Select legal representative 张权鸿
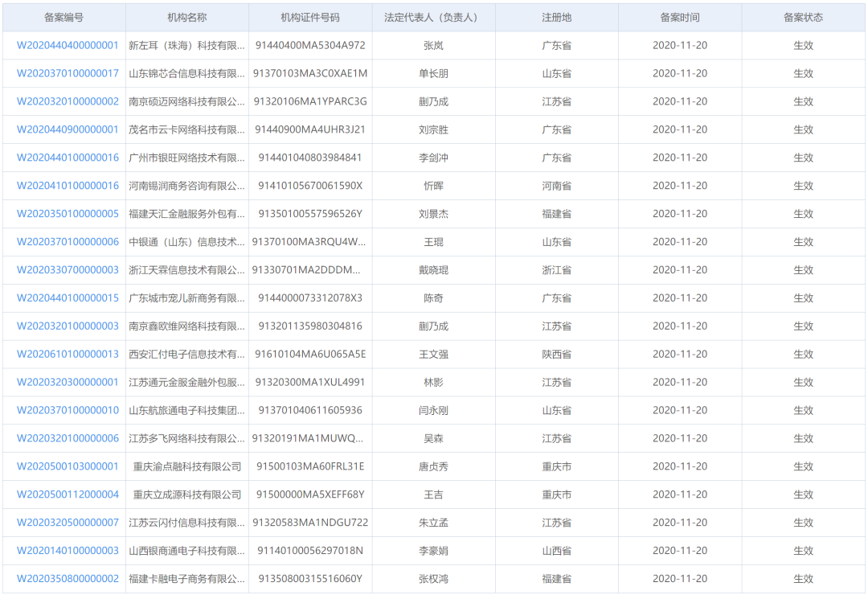Image resolution: width=868 pixels, height=595 pixels. tap(433, 579)
